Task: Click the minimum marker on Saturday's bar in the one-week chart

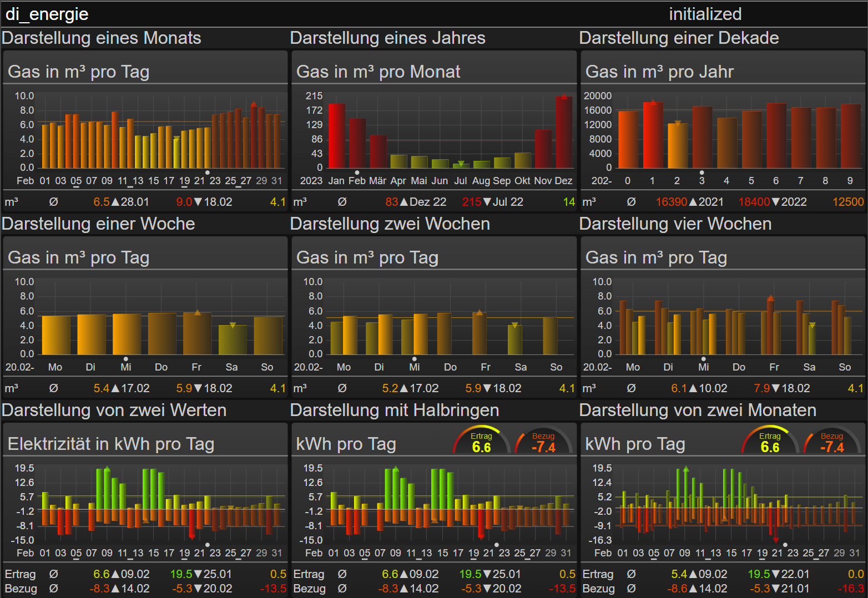Action: (233, 325)
